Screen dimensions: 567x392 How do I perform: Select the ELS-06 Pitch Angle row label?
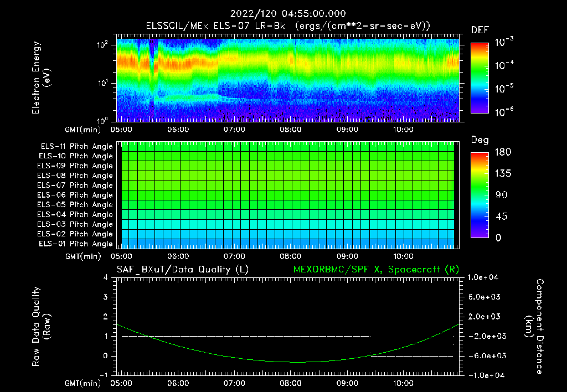(x=75, y=195)
